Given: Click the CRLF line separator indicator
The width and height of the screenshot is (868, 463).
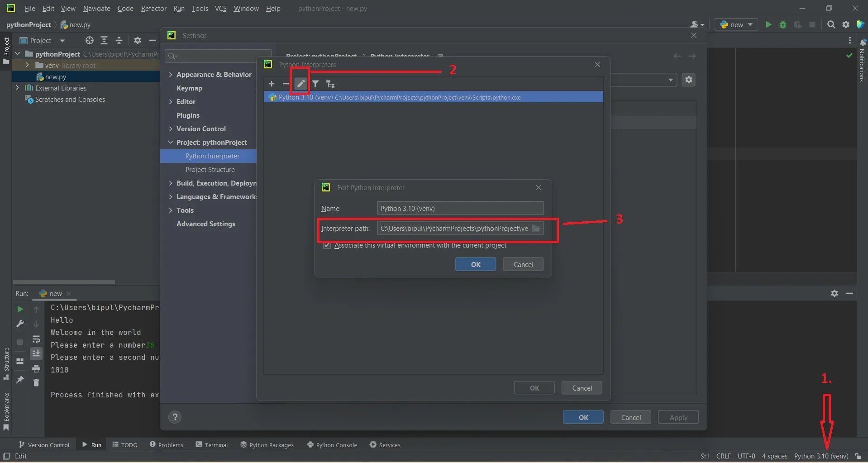Looking at the screenshot, I should (723, 456).
